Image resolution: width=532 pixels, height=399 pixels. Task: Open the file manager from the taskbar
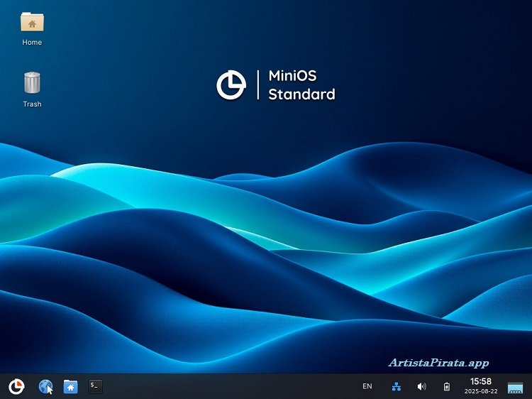coord(70,386)
